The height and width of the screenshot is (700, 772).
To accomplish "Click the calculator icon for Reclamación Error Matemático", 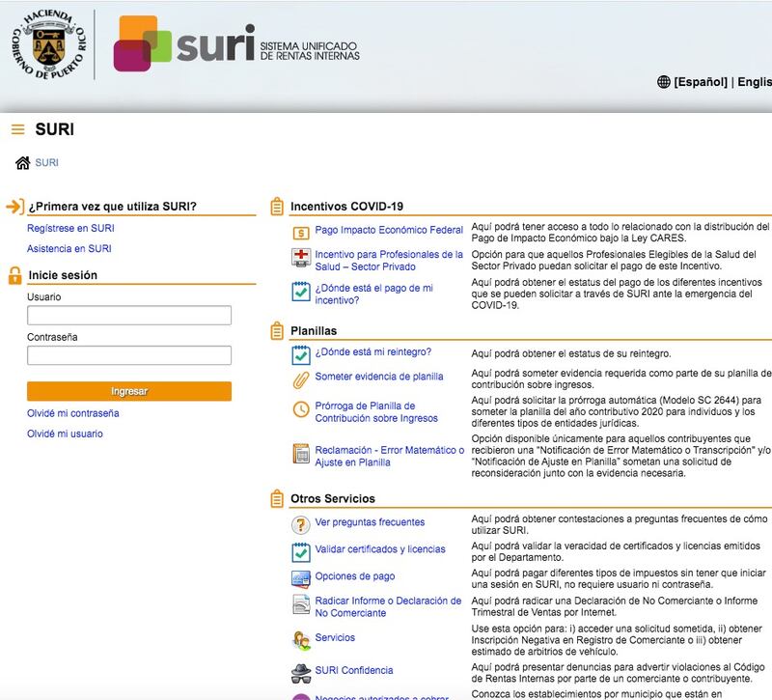I will tap(301, 454).
